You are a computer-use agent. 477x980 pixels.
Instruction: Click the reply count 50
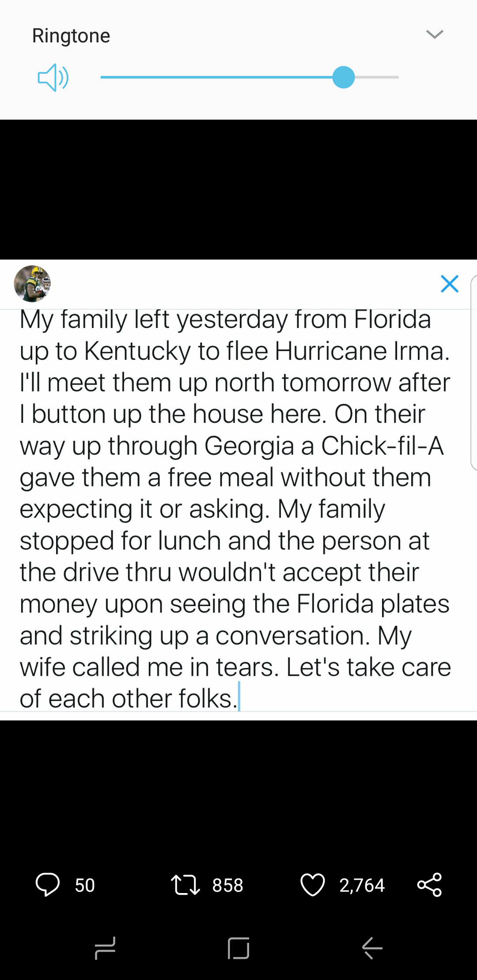point(85,885)
